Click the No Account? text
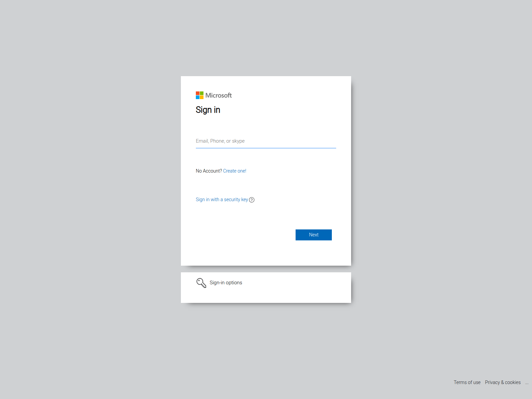 click(x=209, y=171)
